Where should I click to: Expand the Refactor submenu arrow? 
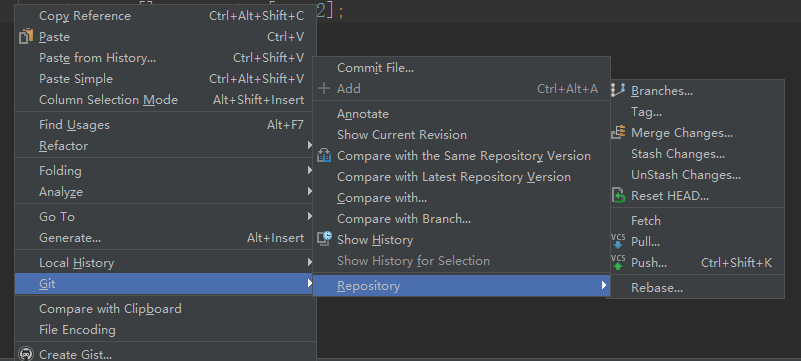310,146
